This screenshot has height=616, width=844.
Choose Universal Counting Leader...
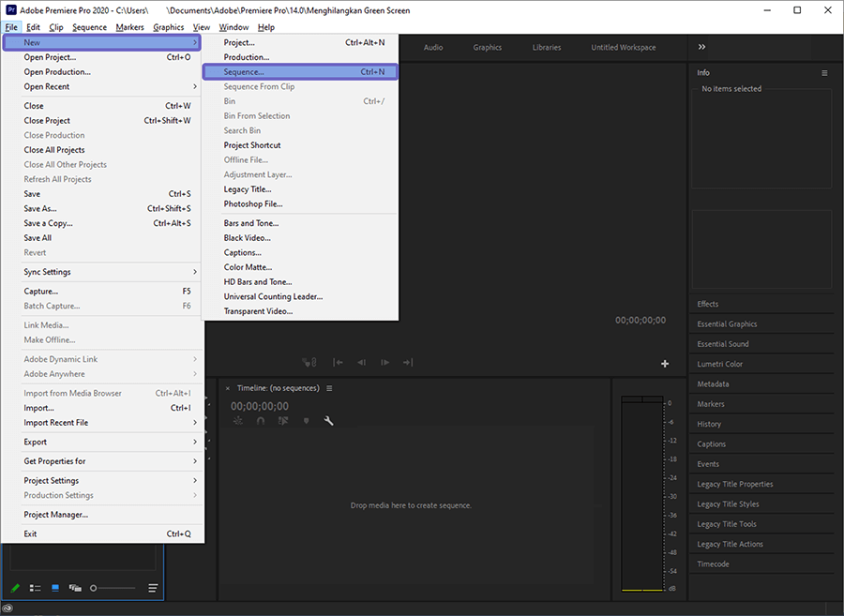point(300,296)
